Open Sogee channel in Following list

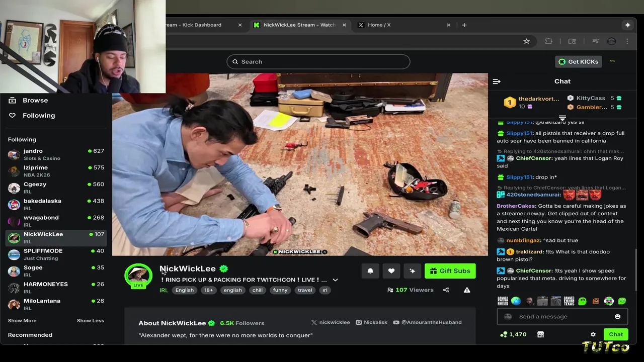(x=56, y=270)
